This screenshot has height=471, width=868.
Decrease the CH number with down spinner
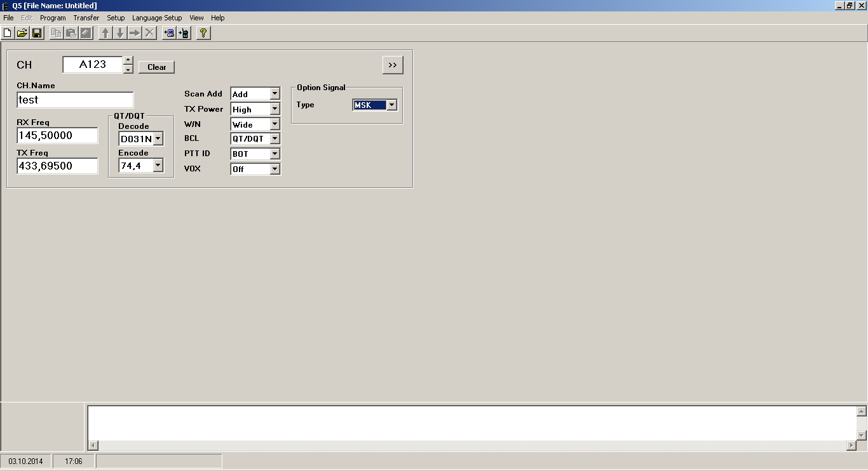click(128, 69)
